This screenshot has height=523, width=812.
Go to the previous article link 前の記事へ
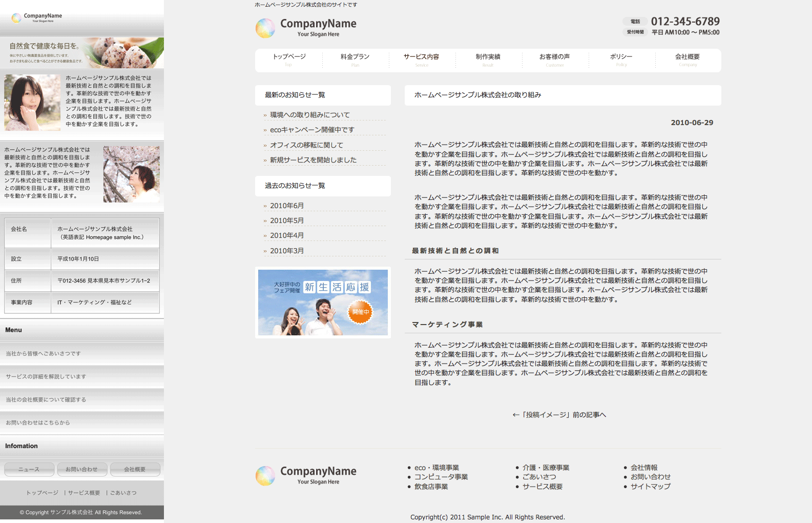(559, 415)
